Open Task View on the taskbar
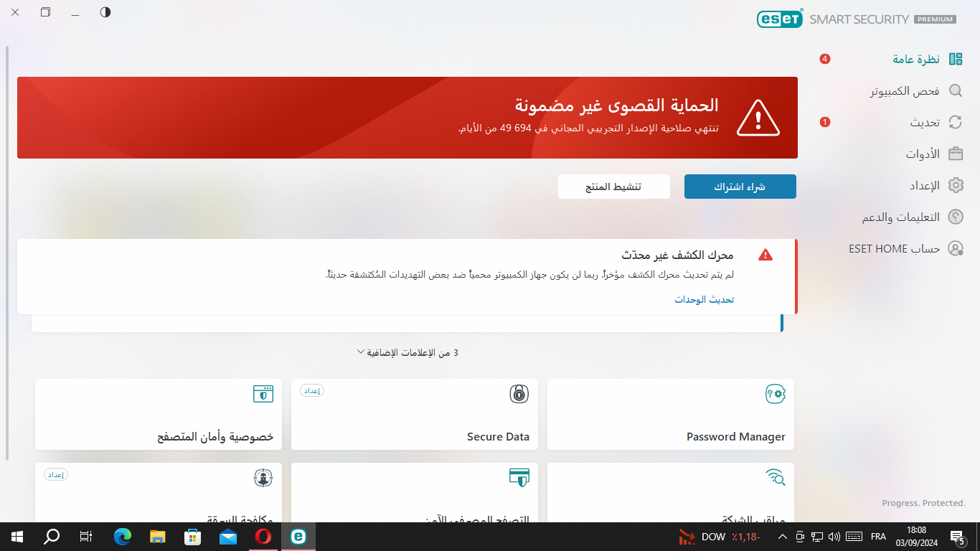Image resolution: width=980 pixels, height=551 pixels. 86,536
